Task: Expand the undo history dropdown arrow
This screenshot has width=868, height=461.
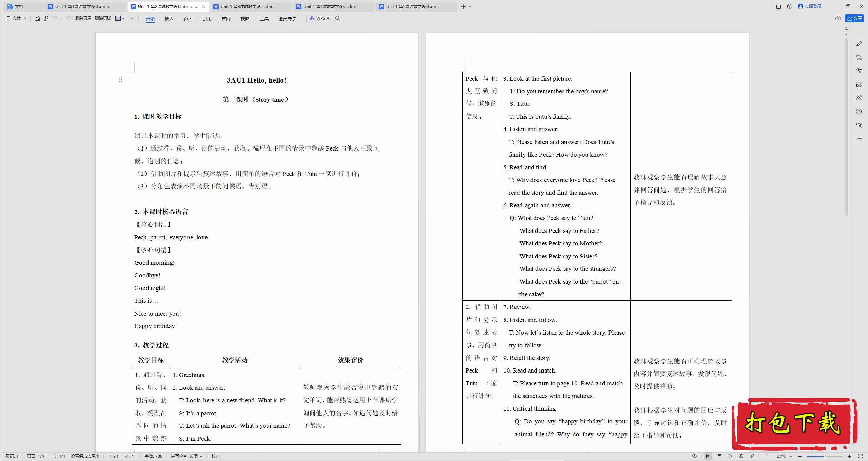Action: coord(61,18)
